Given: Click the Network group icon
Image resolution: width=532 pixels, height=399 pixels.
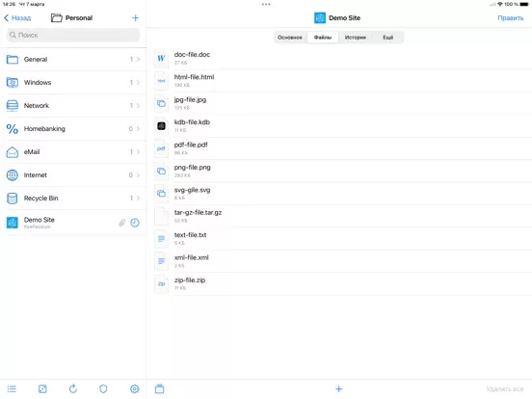Looking at the screenshot, I should click(x=13, y=105).
